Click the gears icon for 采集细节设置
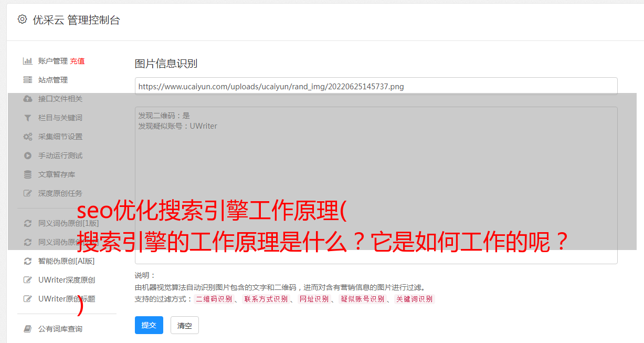644x343 pixels. [x=28, y=137]
